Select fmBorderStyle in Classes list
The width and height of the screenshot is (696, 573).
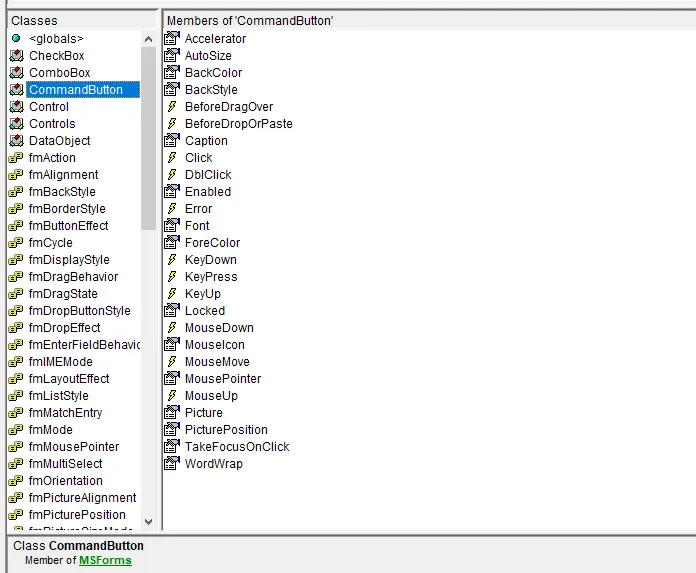pyautogui.click(x=67, y=209)
